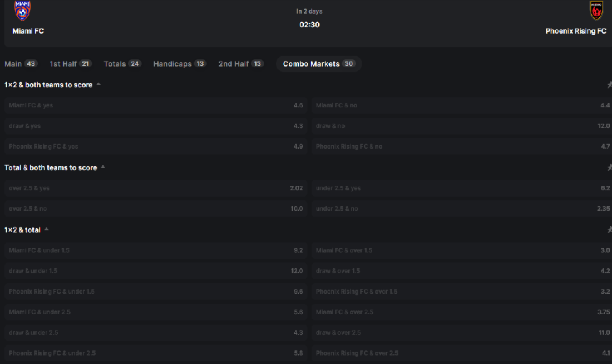This screenshot has width=612, height=364.
Task: Choose over 2.5 & yes at 2.02
Action: pos(155,188)
